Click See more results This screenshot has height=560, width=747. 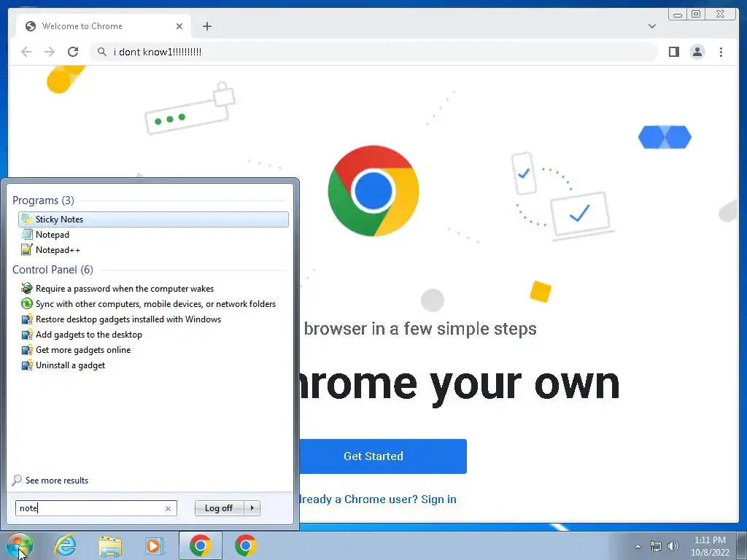(x=50, y=480)
